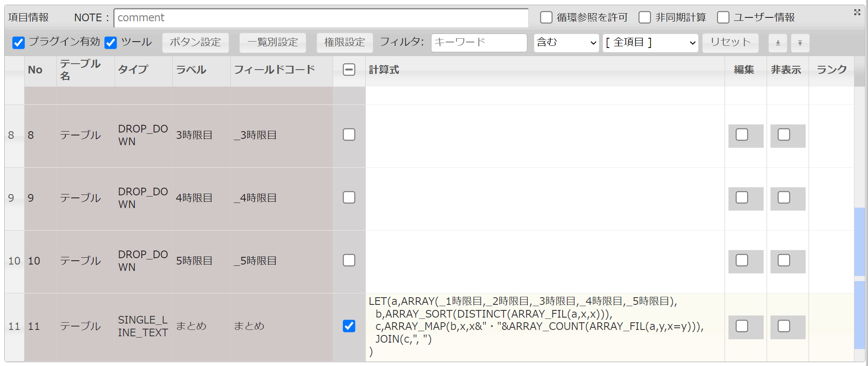Check the formula checkbox for _4時限目 row
Screen dimensions: 868x366
[349, 197]
